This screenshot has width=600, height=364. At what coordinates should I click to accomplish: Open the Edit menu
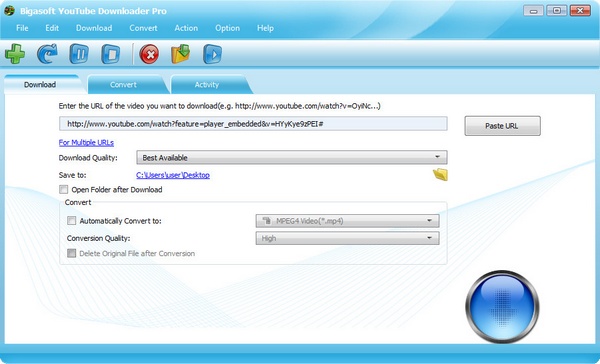pos(52,28)
